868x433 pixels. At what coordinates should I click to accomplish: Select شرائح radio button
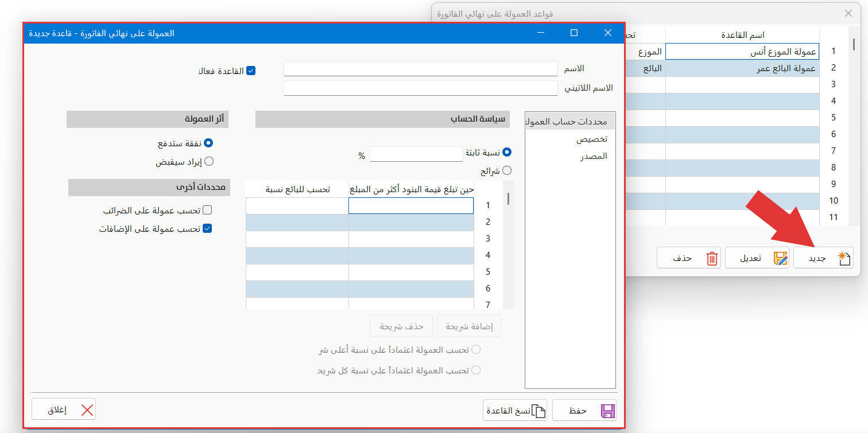tap(507, 170)
